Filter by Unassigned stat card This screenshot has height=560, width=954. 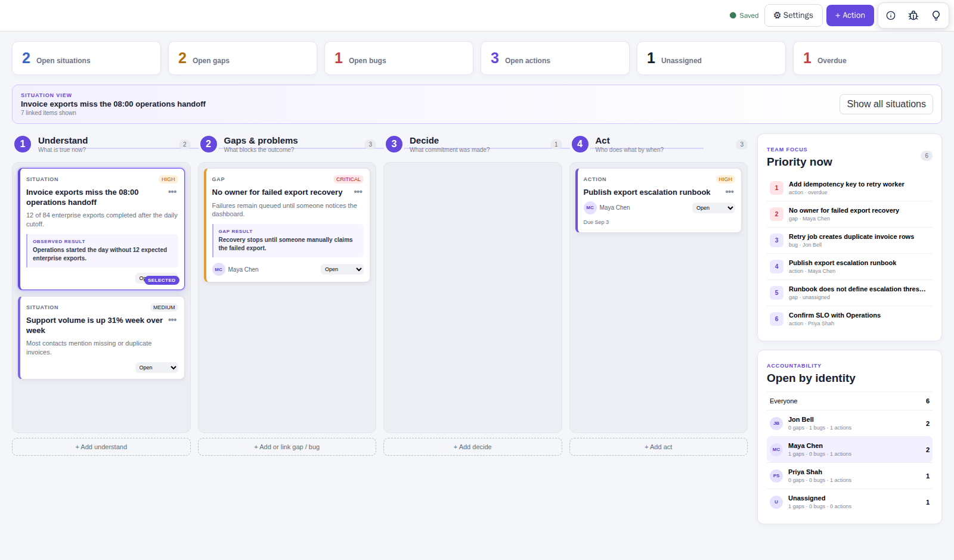(711, 58)
